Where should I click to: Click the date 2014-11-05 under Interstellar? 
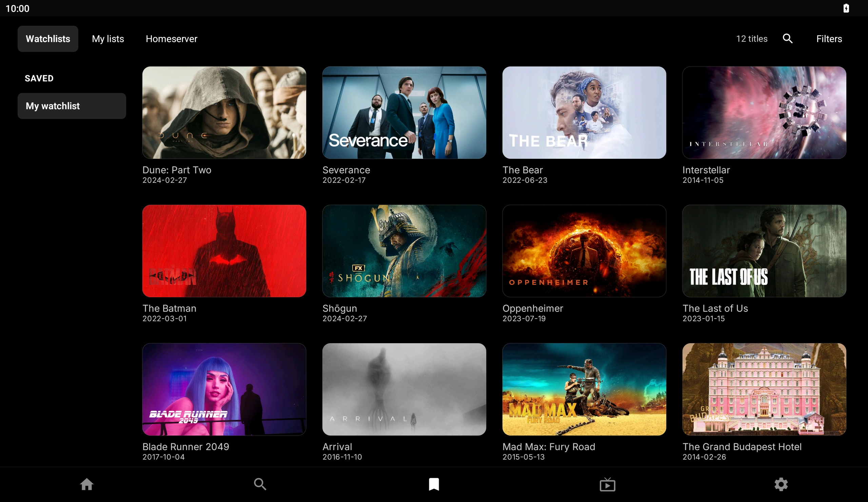(703, 180)
